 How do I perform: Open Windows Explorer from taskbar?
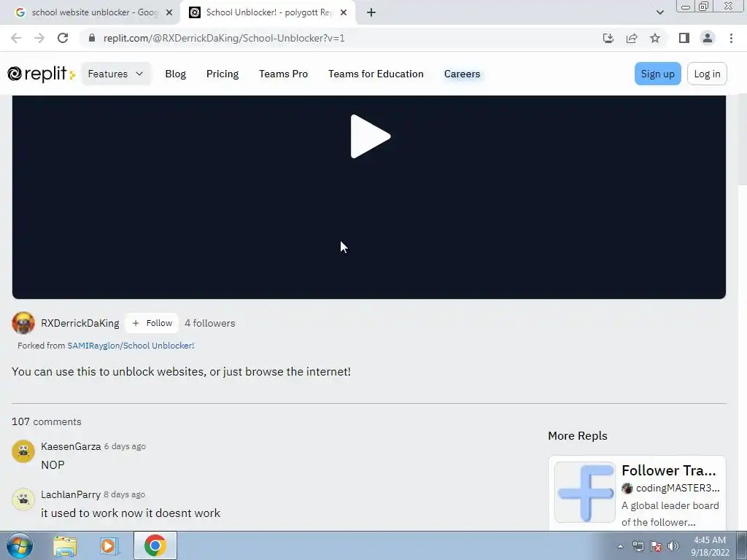[65, 545]
